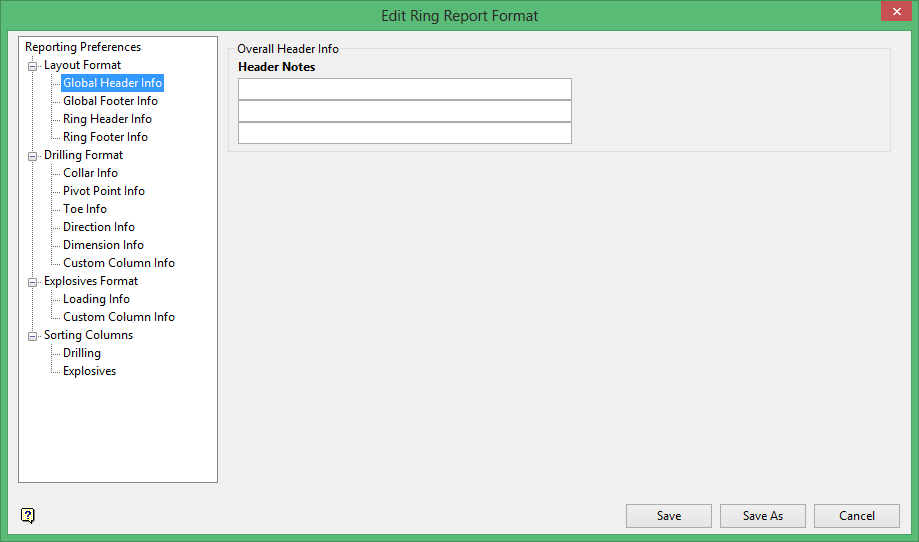Image resolution: width=919 pixels, height=542 pixels.
Task: Open Toe Info settings
Action: [85, 209]
